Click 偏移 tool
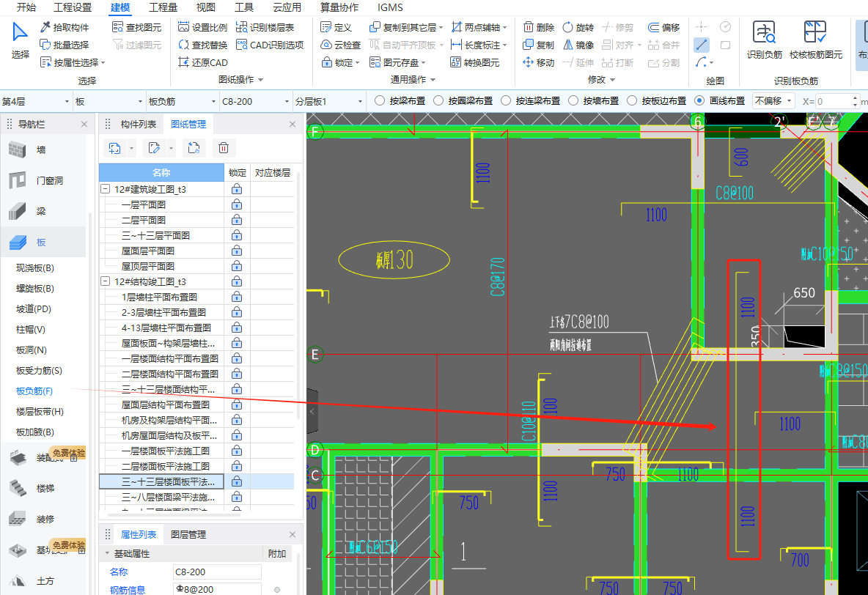Viewport: 868px width, 595px height. pyautogui.click(x=663, y=27)
